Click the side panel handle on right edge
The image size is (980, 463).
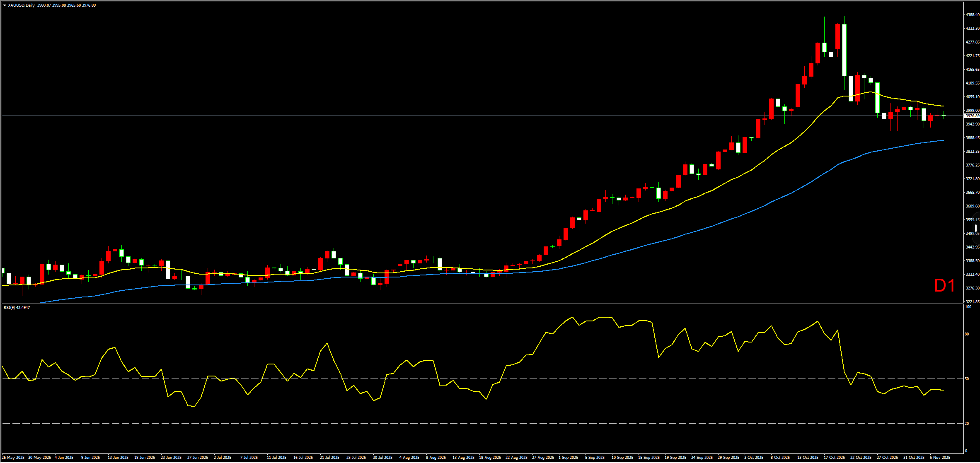click(x=976, y=228)
